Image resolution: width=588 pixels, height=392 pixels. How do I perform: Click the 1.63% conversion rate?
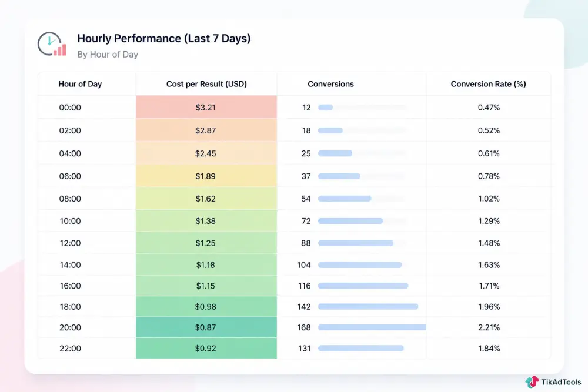click(489, 265)
